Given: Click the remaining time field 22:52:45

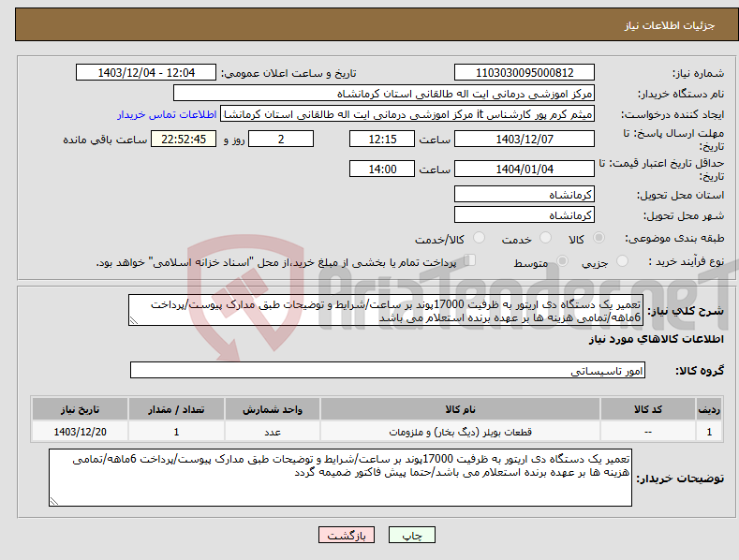Looking at the screenshot, I should click(184, 139).
